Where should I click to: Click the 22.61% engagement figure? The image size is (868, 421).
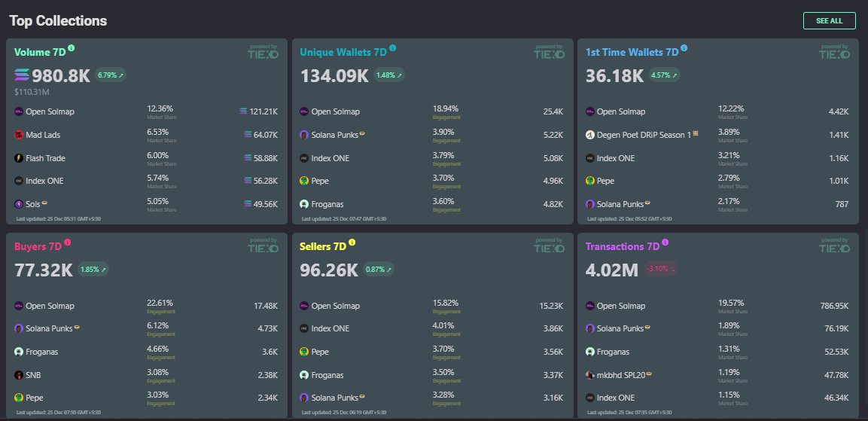[x=160, y=303]
